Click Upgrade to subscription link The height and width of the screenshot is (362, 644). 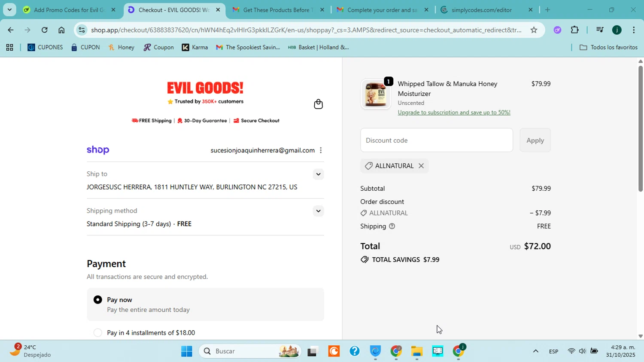click(x=454, y=113)
